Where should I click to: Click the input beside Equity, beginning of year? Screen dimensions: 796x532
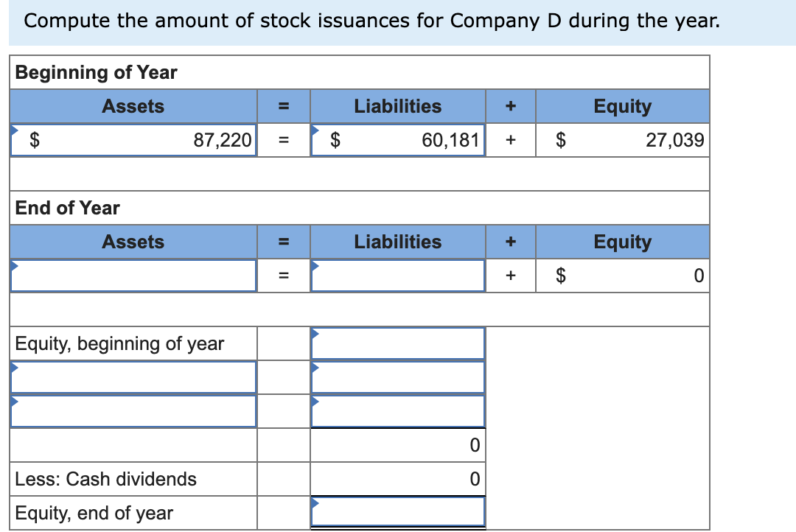(x=398, y=343)
